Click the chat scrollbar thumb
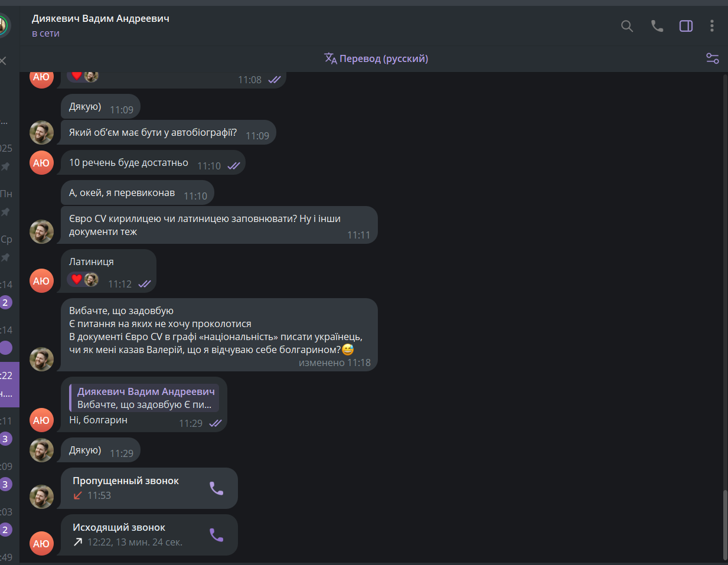Screen dimensions: 728x565 tap(725, 524)
